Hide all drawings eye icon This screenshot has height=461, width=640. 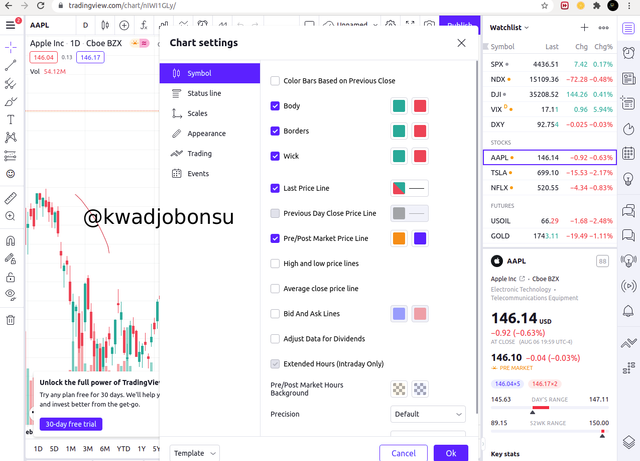coord(11,295)
